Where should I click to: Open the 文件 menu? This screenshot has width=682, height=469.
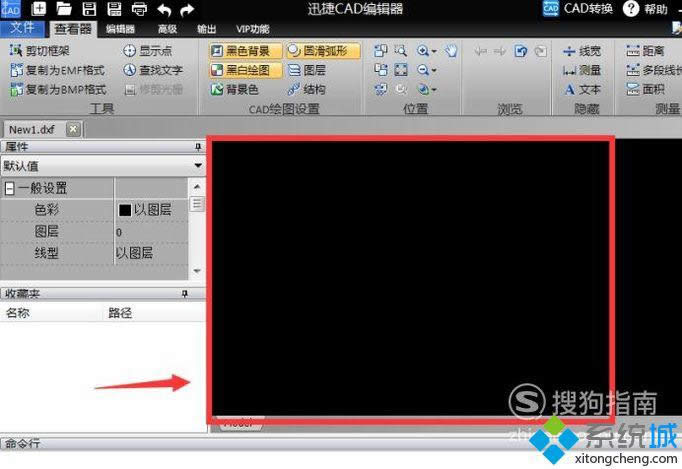point(22,28)
